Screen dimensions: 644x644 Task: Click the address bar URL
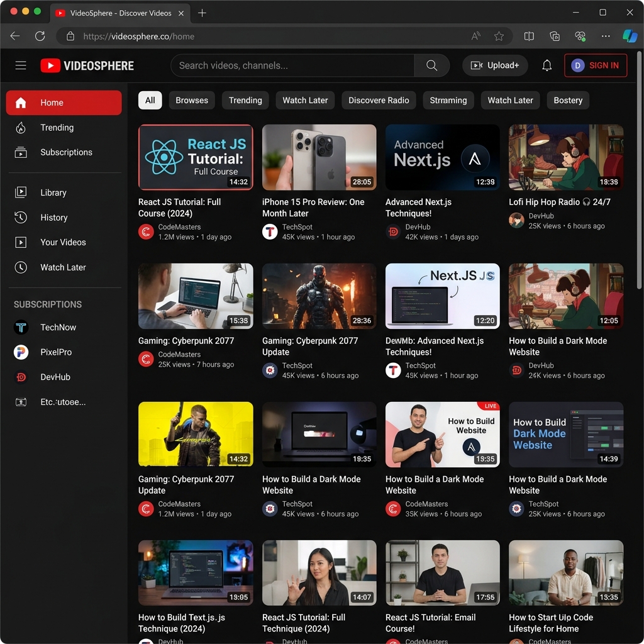[x=139, y=36]
